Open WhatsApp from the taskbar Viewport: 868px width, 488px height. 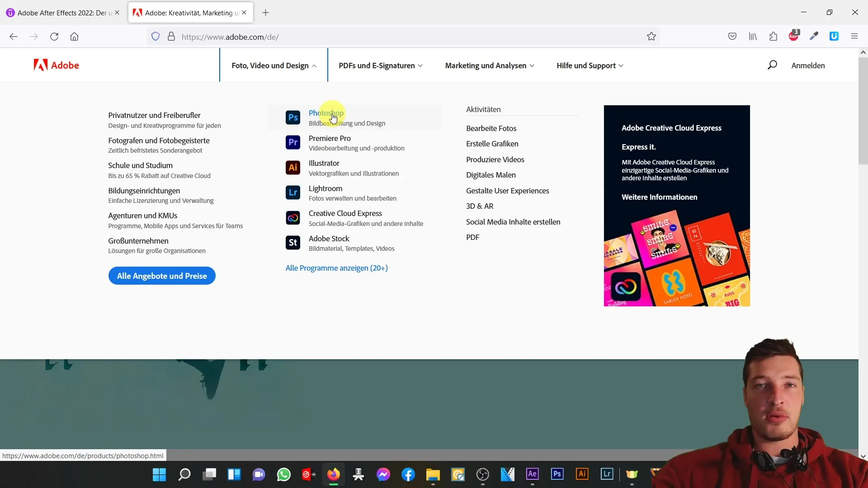click(284, 474)
